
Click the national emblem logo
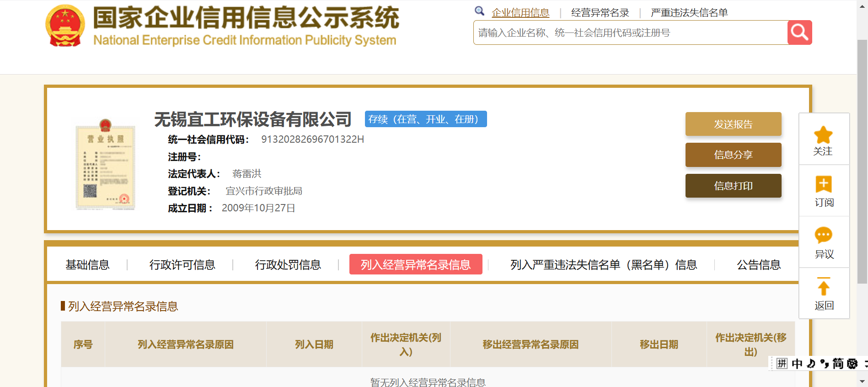tap(65, 26)
